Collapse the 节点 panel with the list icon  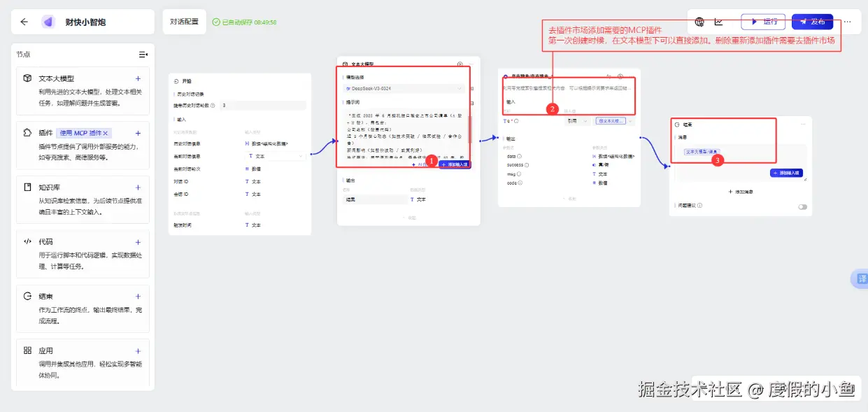[143, 54]
